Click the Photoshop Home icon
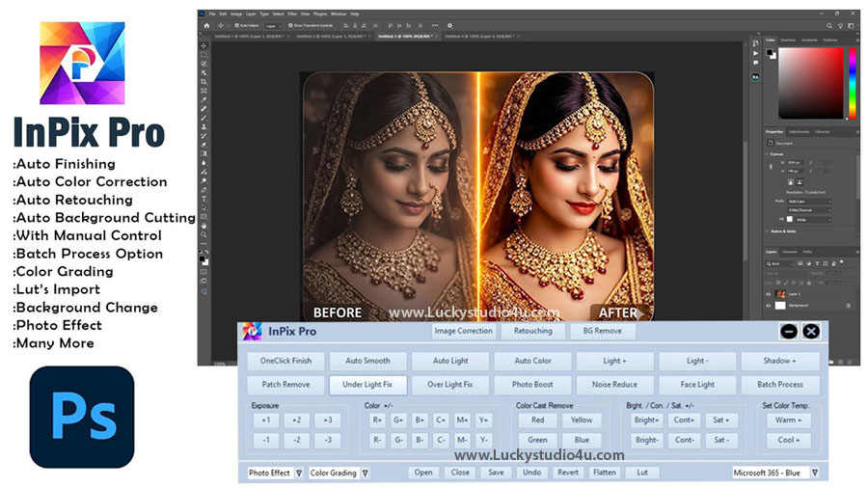Viewport: 868px width, 488px height. [x=206, y=25]
